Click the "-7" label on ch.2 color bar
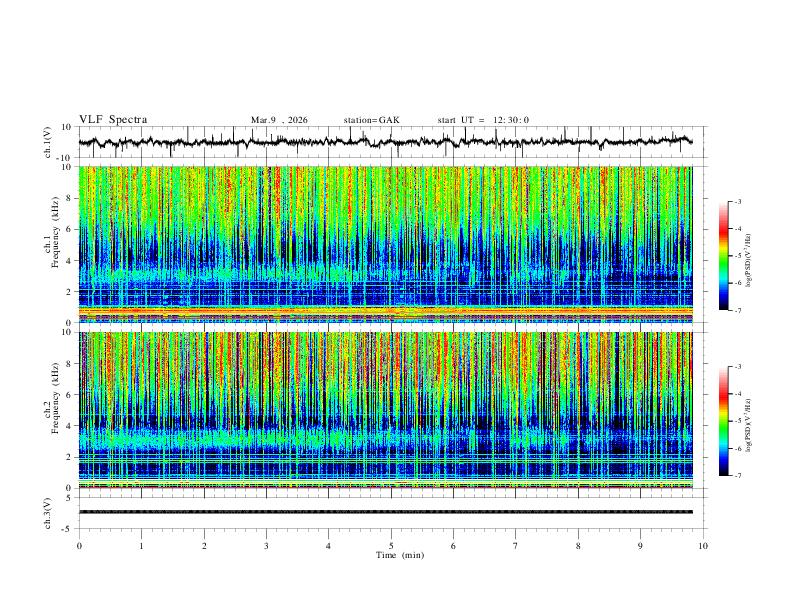The image size is (792, 612). pyautogui.click(x=737, y=475)
